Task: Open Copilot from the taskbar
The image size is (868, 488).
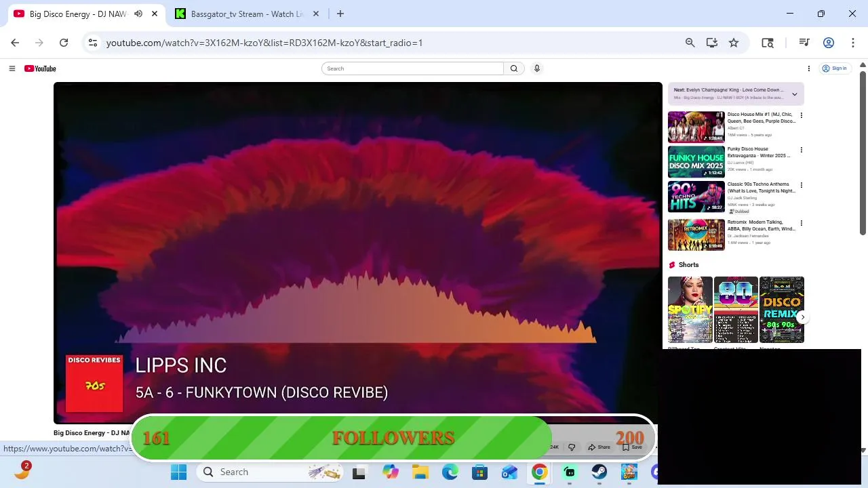Action: click(x=390, y=472)
